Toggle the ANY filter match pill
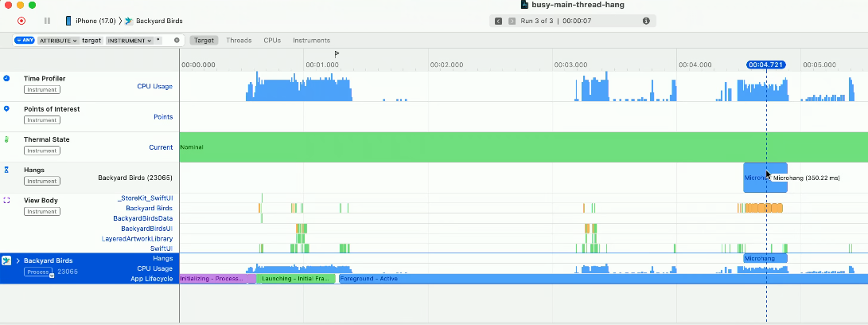The width and height of the screenshot is (868, 325). [25, 40]
